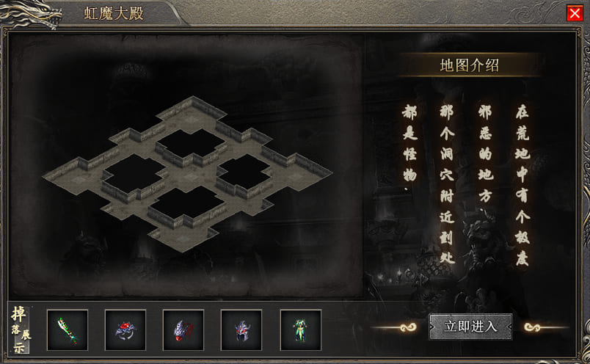The height and width of the screenshot is (364, 590).
Task: Close the 虹魔大殿 window
Action: [x=575, y=13]
